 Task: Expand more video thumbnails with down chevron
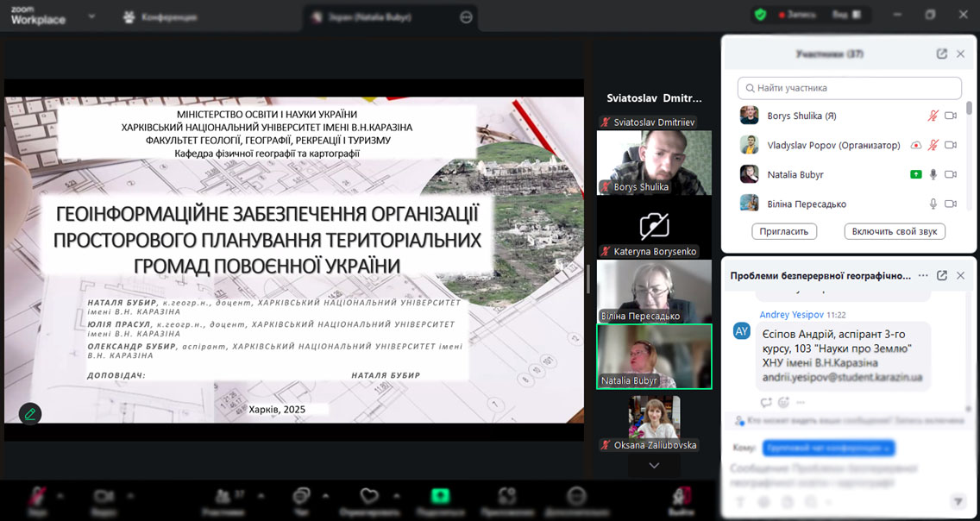click(654, 465)
